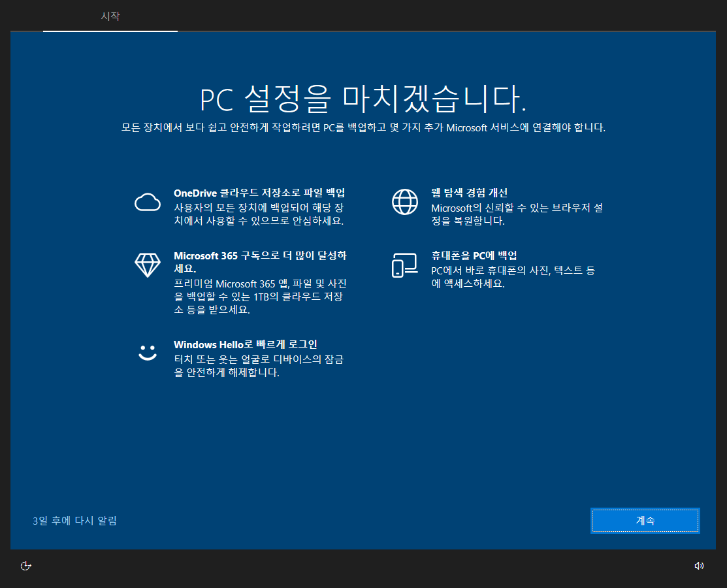
Task: Choose 3일 후에 다시 알림 link
Action: (74, 521)
